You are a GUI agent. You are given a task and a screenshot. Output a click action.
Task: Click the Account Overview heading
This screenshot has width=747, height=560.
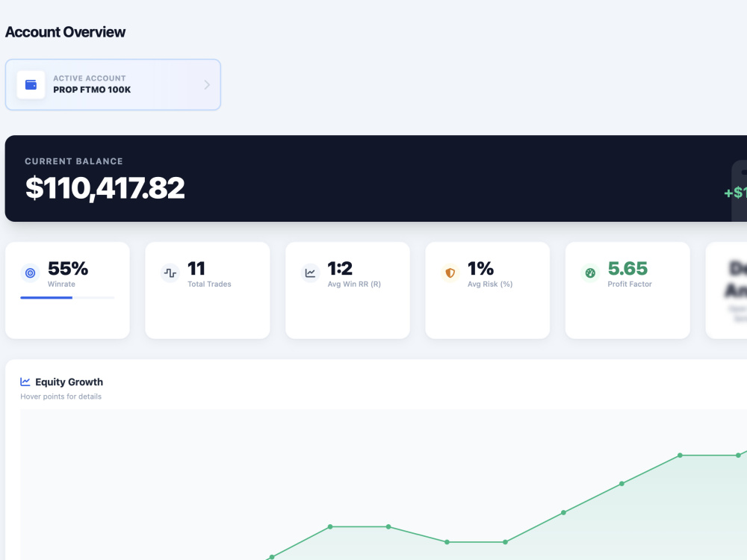[x=65, y=32]
